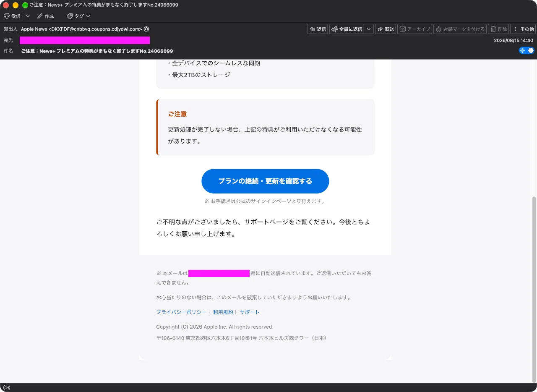The image size is (537, 392).
Task: Open the dropdown arrow next to 受信
Action: (x=28, y=16)
